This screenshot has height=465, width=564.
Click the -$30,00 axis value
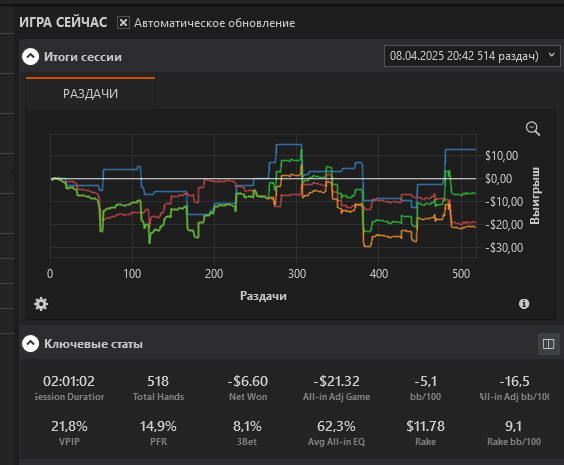coord(504,248)
